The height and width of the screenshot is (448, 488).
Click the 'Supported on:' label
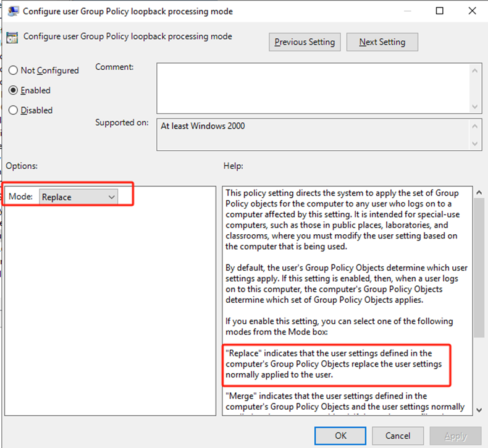coord(122,123)
